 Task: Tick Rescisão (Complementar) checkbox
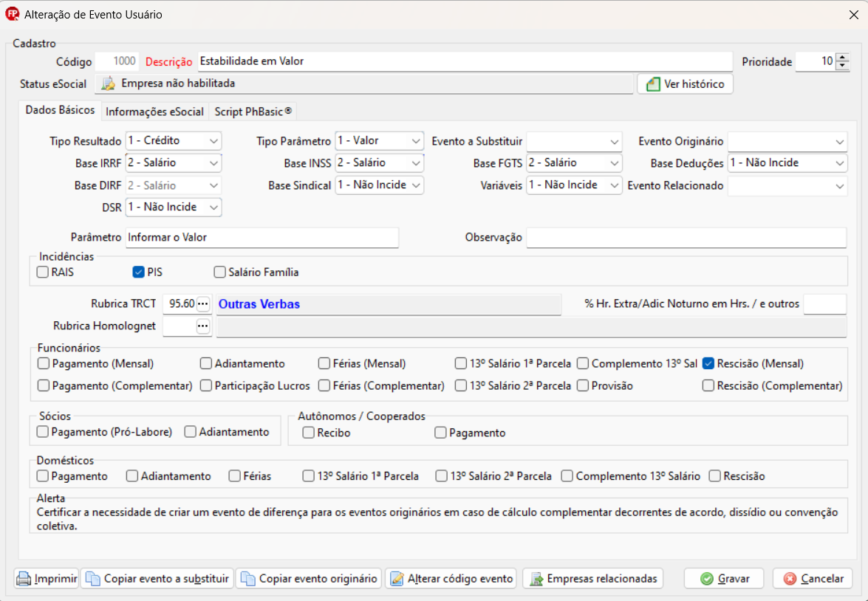click(708, 385)
